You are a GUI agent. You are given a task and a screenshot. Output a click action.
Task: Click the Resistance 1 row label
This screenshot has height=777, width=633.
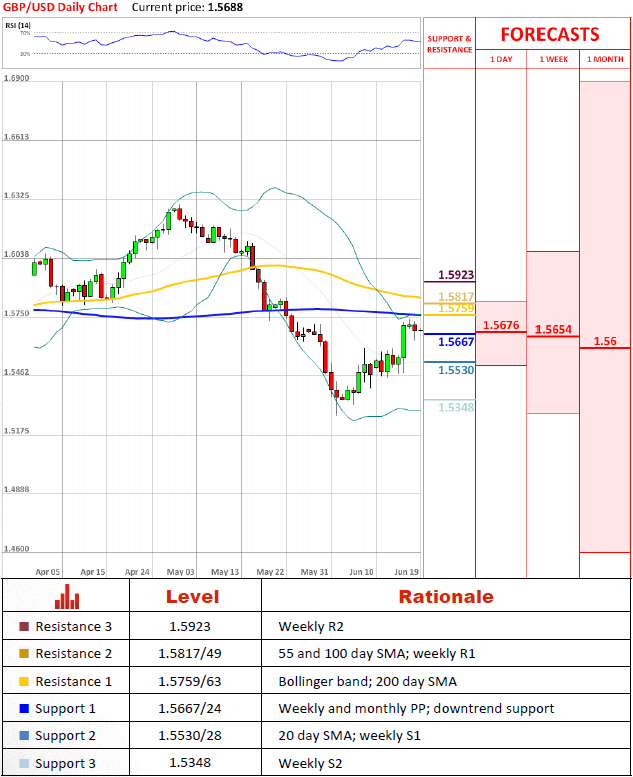[73, 682]
